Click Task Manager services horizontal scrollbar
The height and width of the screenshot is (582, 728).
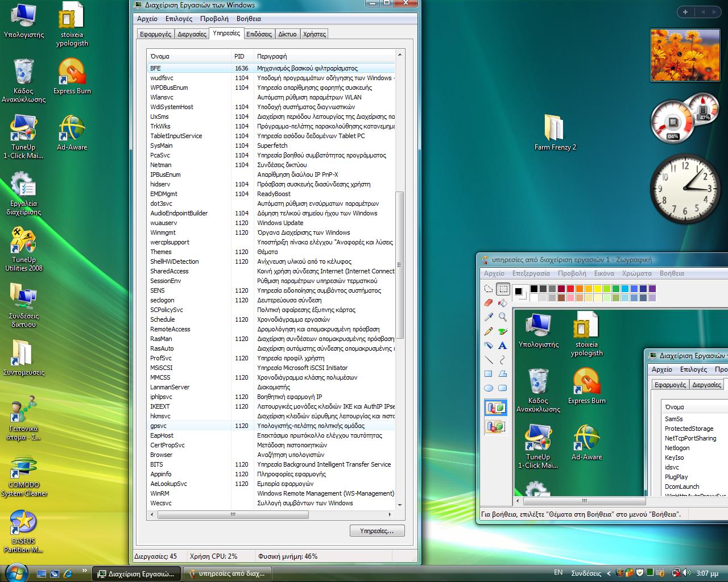pyautogui.click(x=233, y=514)
